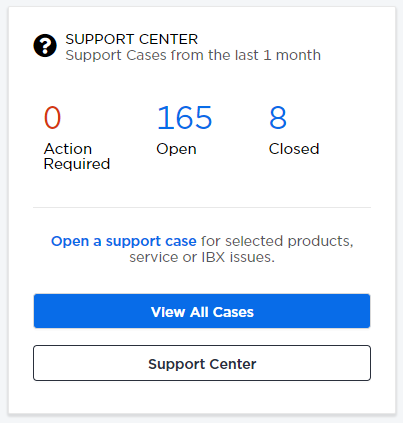403x423 pixels.
Task: Click the Action Required label
Action: [x=77, y=156]
